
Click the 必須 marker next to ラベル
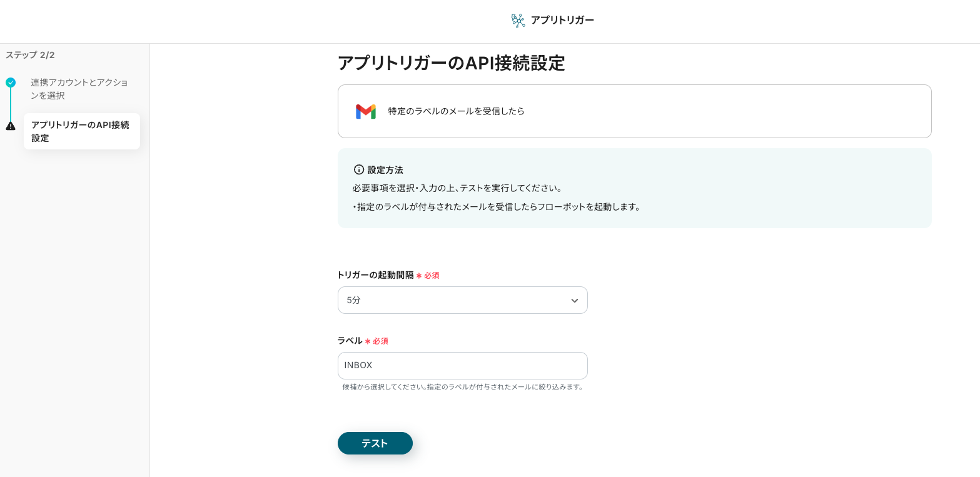380,341
